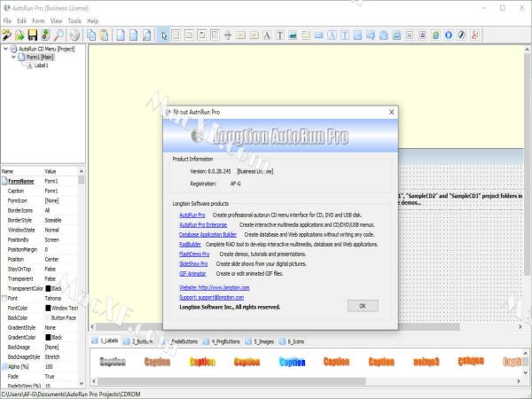Screen dimensions: 532x399
Task: Click the horizontal line separator tool icon
Action: (228, 35)
